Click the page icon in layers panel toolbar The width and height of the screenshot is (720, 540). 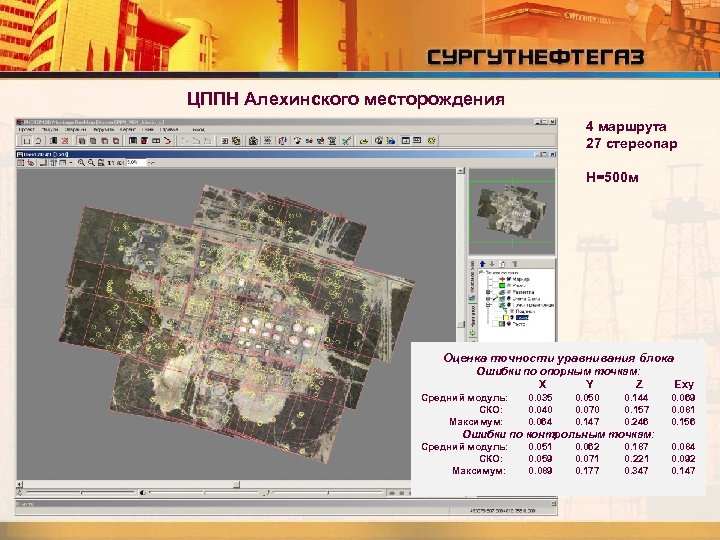coord(503,264)
